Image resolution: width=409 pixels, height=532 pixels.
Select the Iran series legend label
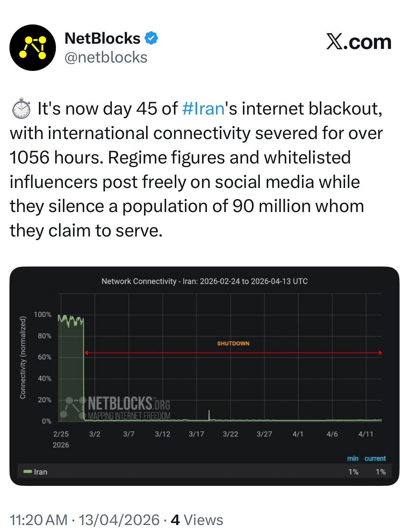pyautogui.click(x=41, y=472)
